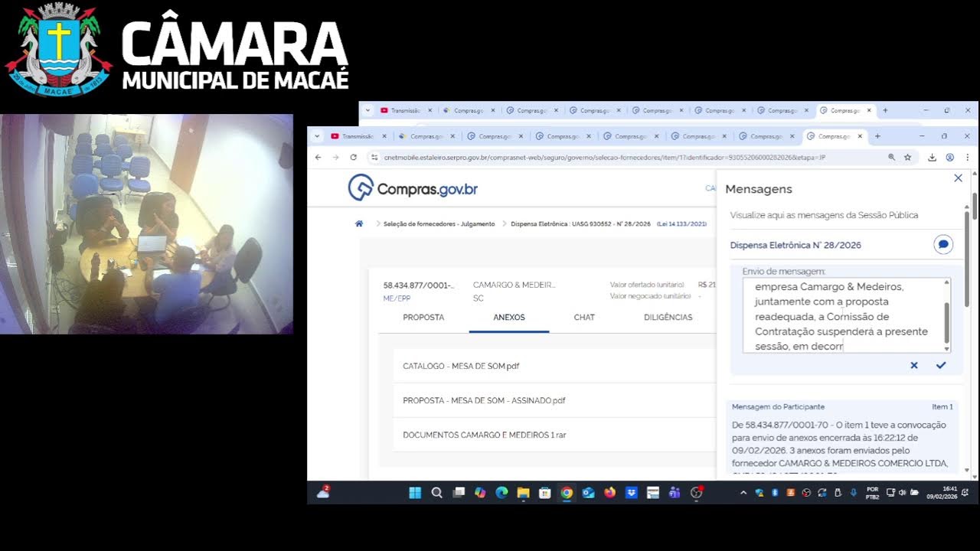Cancel the message with the blue X icon
The width and height of the screenshot is (980, 551).
click(914, 366)
